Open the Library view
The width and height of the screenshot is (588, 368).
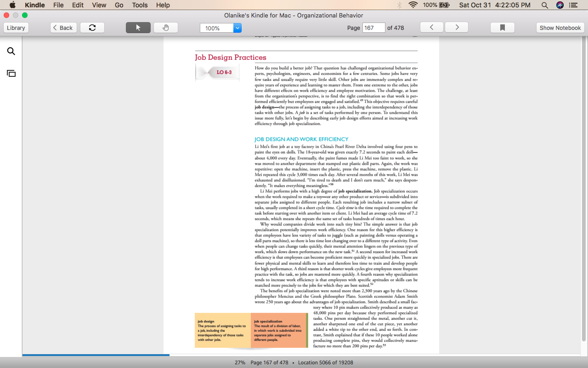(x=16, y=28)
